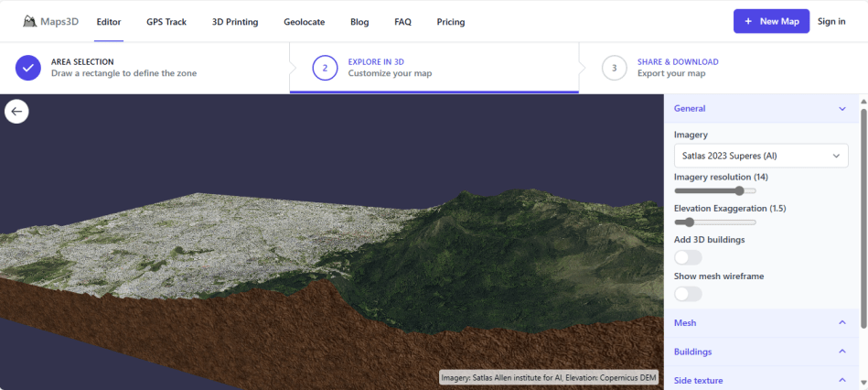
Task: Expand the Buildings section
Action: point(760,352)
